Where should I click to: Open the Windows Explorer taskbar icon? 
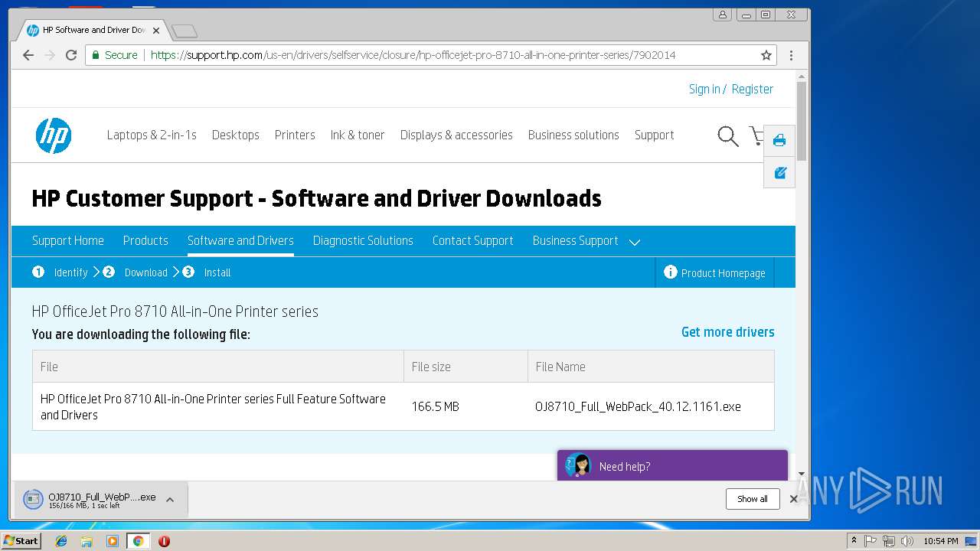[87, 541]
